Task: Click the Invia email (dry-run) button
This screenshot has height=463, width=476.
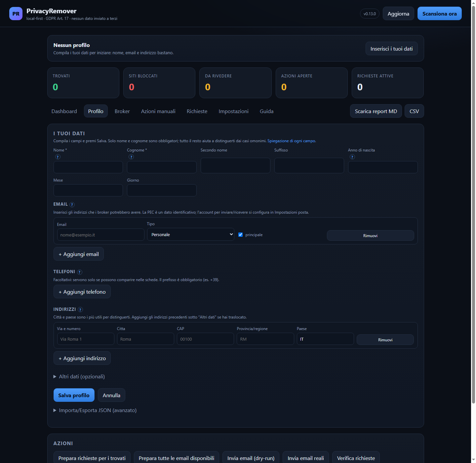Action: 251,458
